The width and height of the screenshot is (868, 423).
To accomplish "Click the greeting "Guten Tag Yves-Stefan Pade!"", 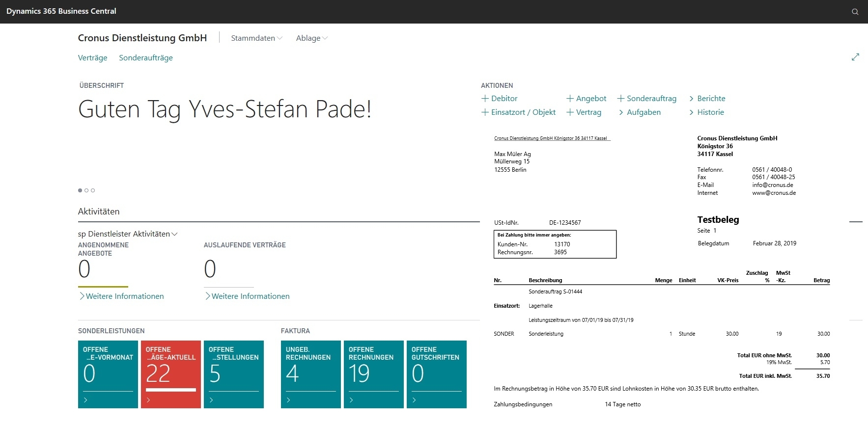I will [x=224, y=109].
